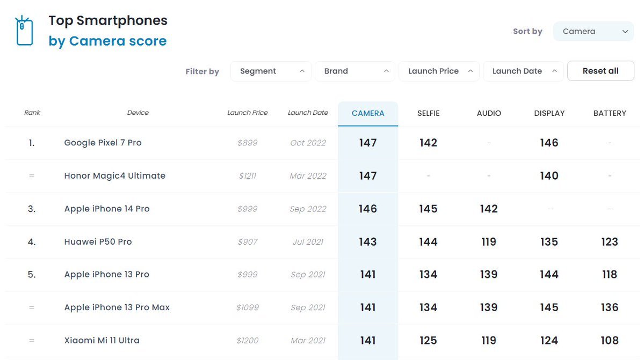Click the 'Top Smartphones' heading
This screenshot has width=644, height=360.
point(108,20)
